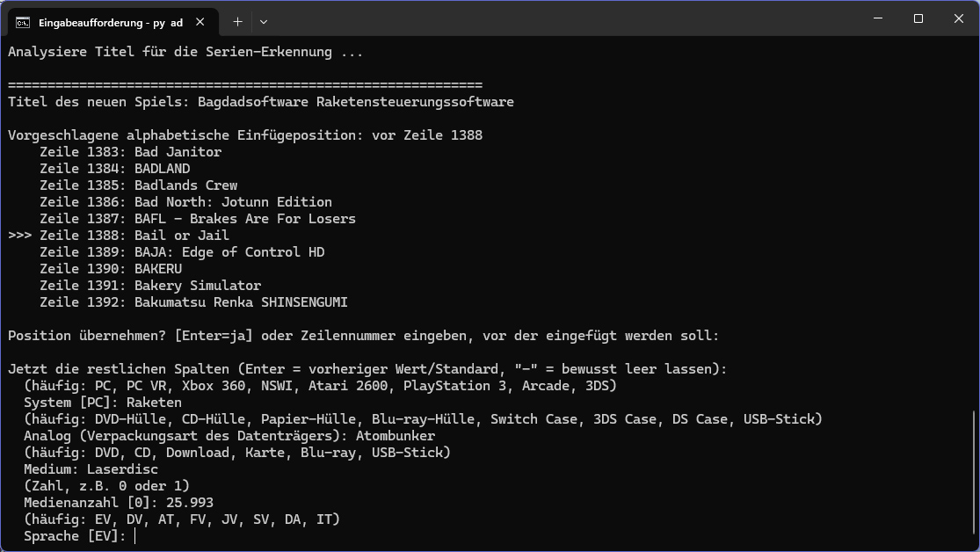Click the title Bagdadsoftware Raketensteuerungssoftware text

click(356, 102)
